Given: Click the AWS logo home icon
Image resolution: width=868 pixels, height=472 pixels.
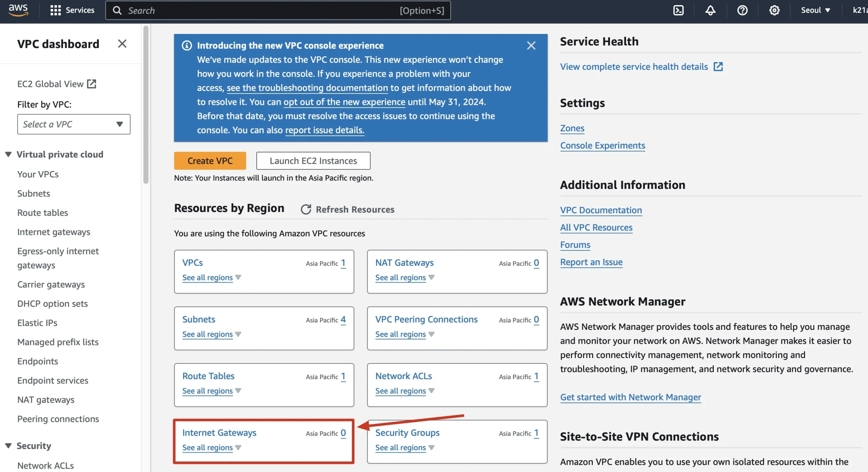Looking at the screenshot, I should click(18, 10).
